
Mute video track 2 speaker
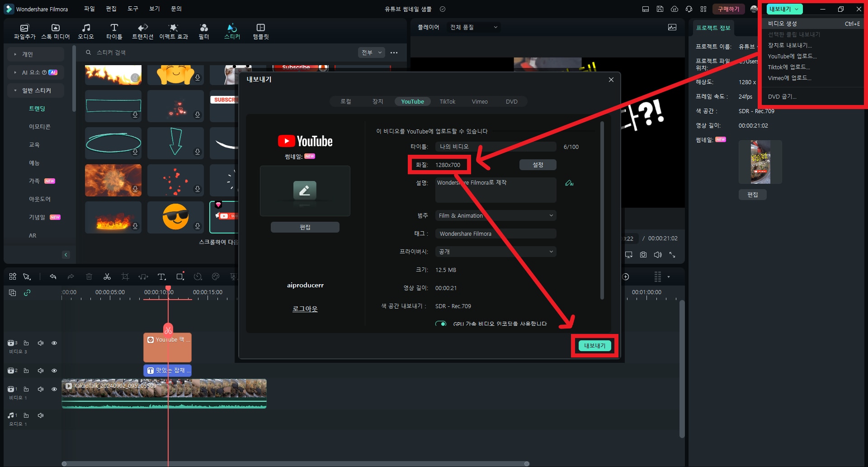41,371
